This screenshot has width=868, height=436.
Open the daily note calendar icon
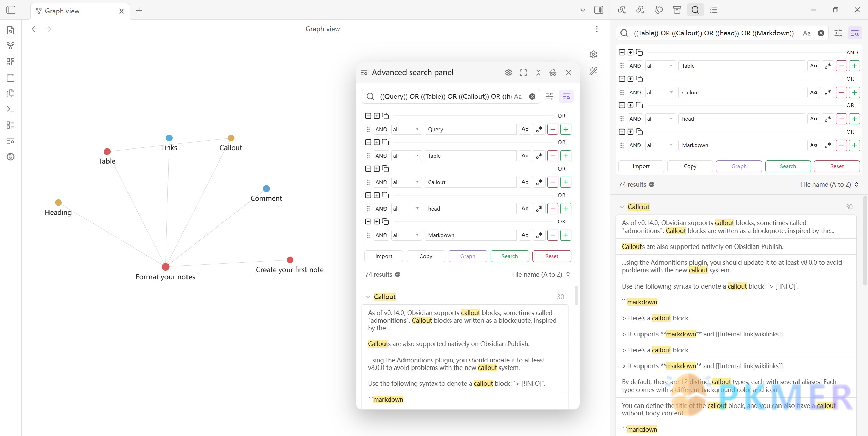tap(11, 78)
